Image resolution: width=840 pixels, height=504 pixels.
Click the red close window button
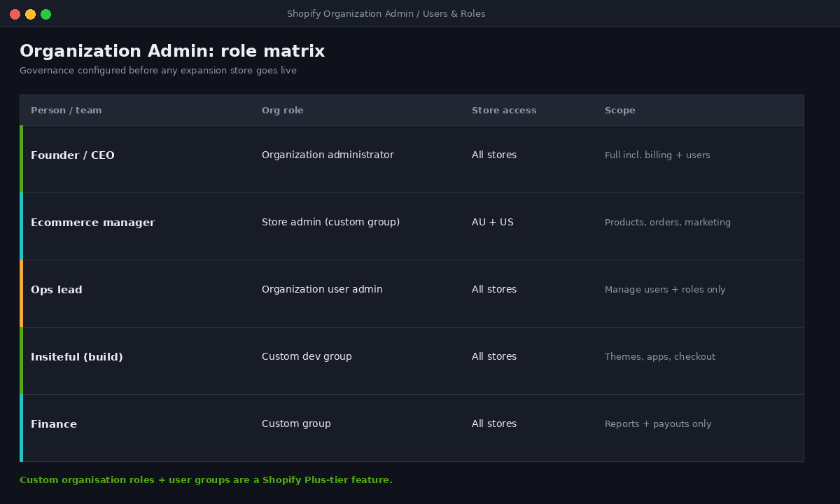[15, 14]
